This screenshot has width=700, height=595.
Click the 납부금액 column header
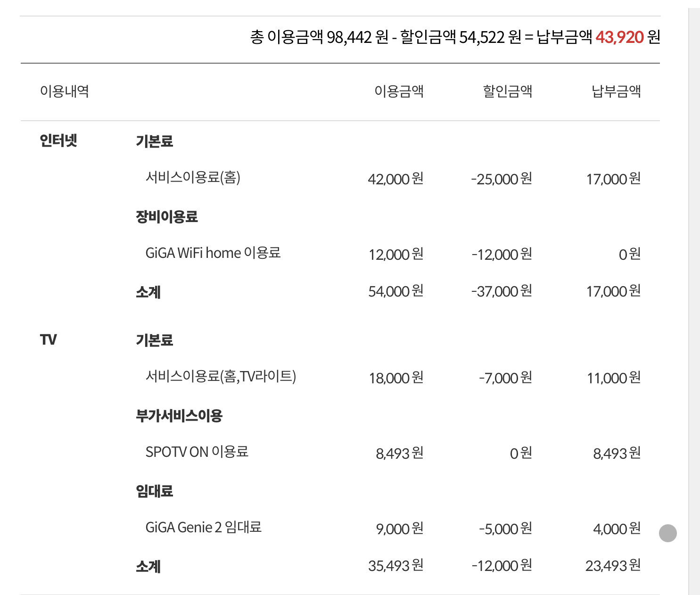[x=616, y=91]
